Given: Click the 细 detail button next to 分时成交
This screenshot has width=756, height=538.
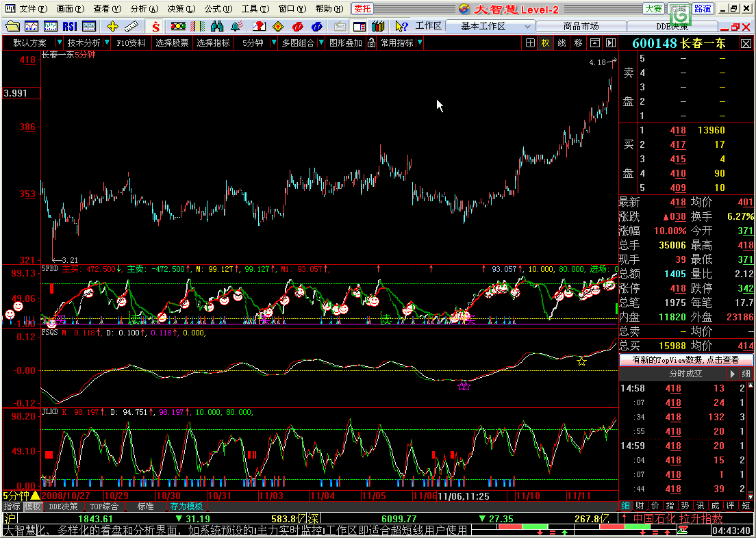Looking at the screenshot, I should pos(746,374).
